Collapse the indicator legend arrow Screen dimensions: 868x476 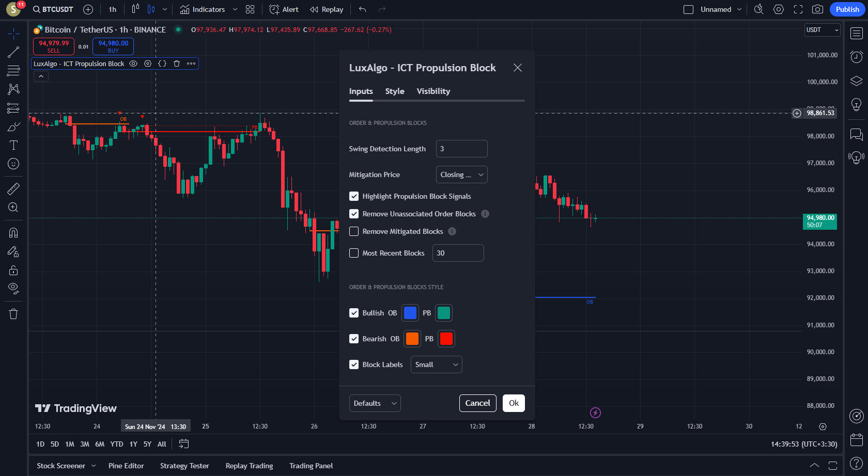41,76
